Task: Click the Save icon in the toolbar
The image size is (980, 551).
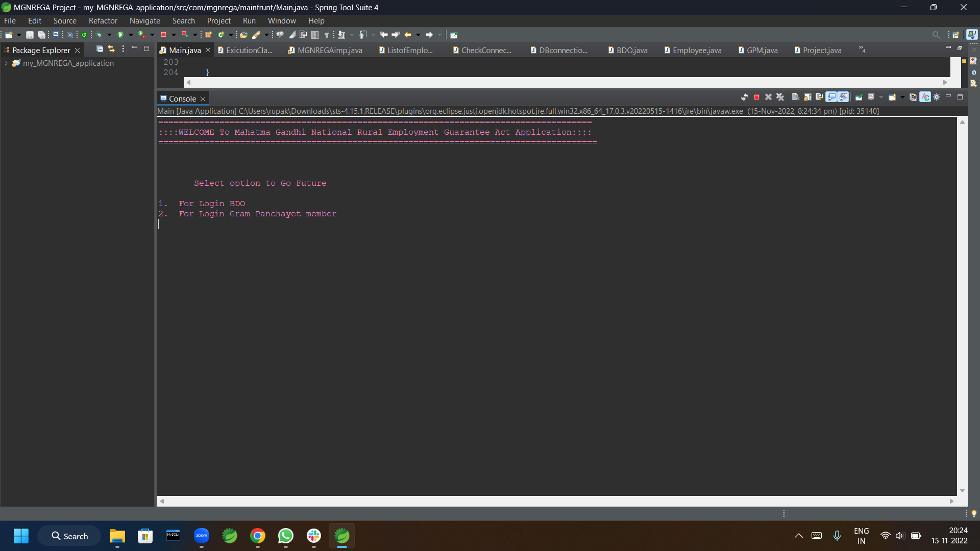Action: click(x=30, y=35)
